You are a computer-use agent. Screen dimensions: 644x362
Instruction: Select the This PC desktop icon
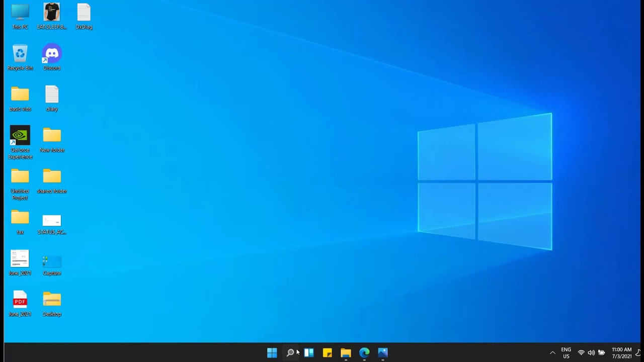pyautogui.click(x=20, y=16)
